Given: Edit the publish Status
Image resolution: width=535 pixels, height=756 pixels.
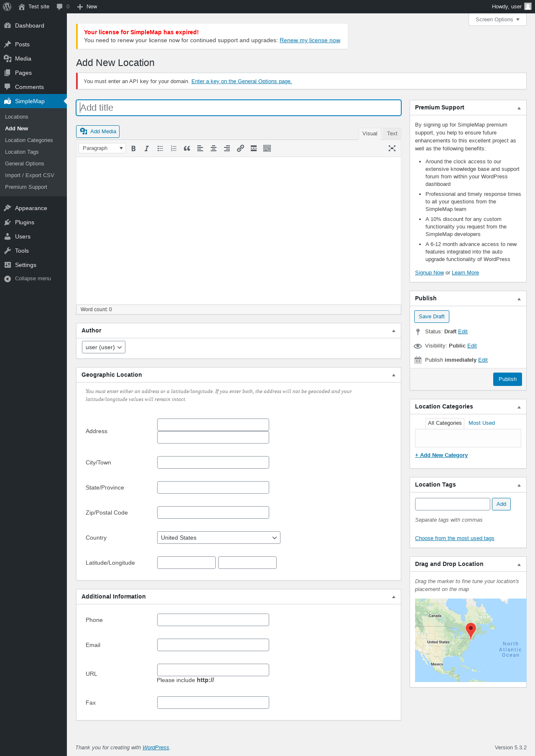Looking at the screenshot, I should pyautogui.click(x=463, y=332).
